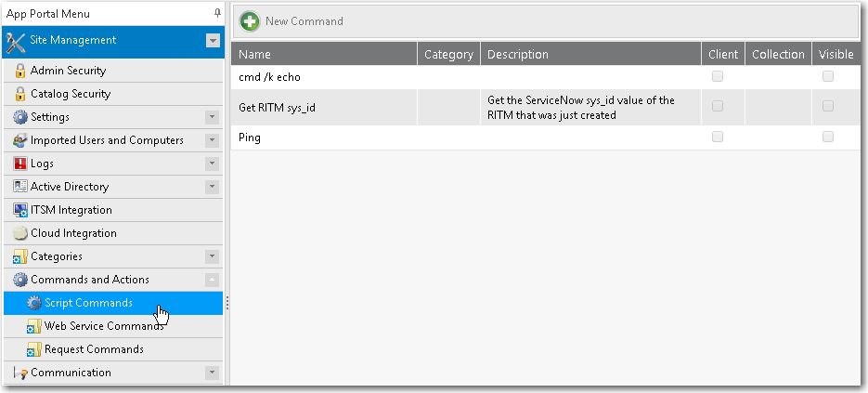The image size is (868, 393).
Task: Collapse the Commands and Actions section
Action: pyautogui.click(x=212, y=280)
